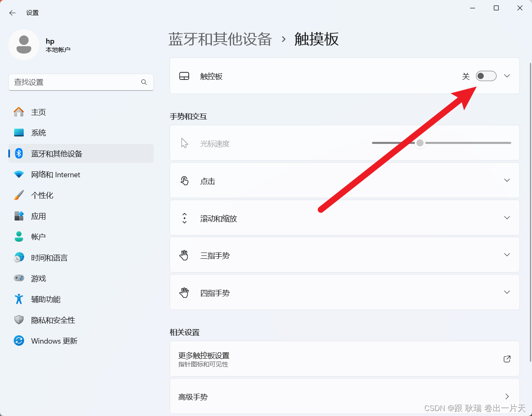532x416 pixels.
Task: Click the 主页 home icon
Action: coord(19,112)
